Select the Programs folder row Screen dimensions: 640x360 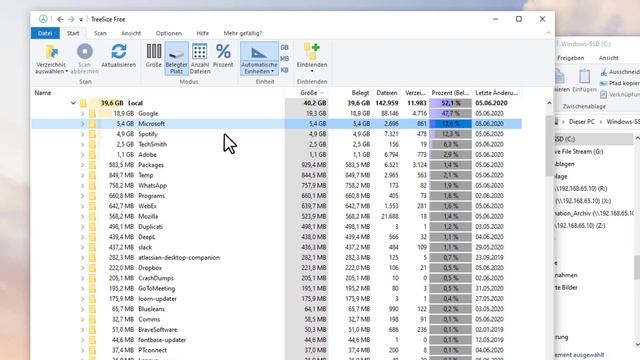coord(277,196)
